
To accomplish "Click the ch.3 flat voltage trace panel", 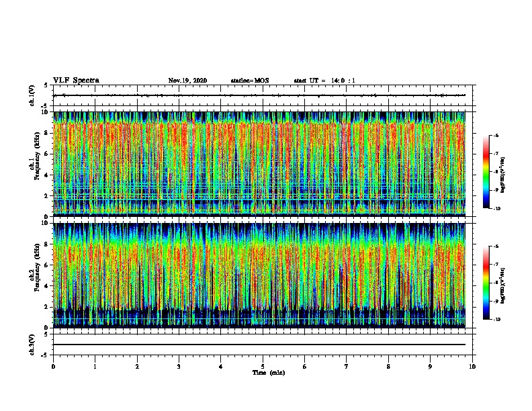I will [x=264, y=345].
